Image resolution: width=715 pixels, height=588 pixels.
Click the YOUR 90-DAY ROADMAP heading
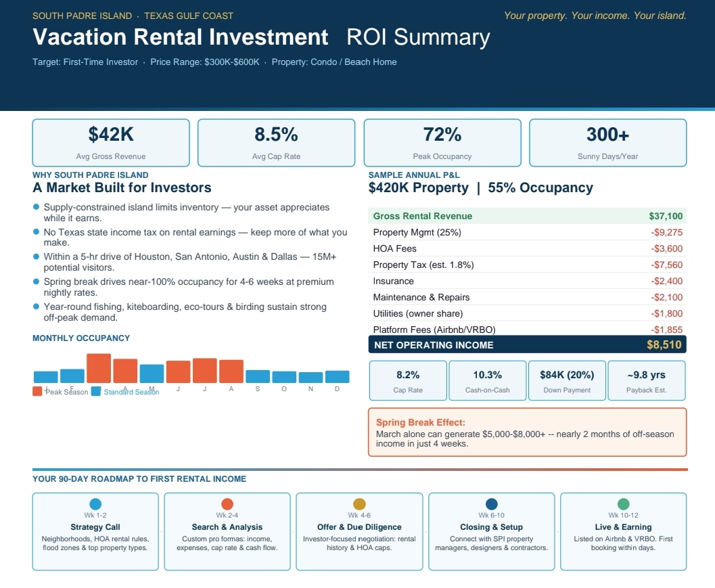tap(139, 478)
